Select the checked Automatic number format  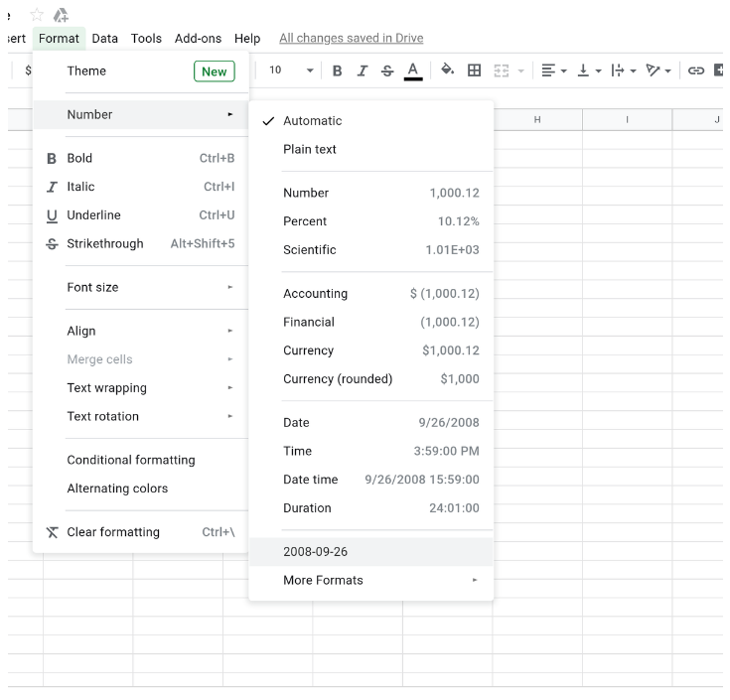click(x=312, y=121)
